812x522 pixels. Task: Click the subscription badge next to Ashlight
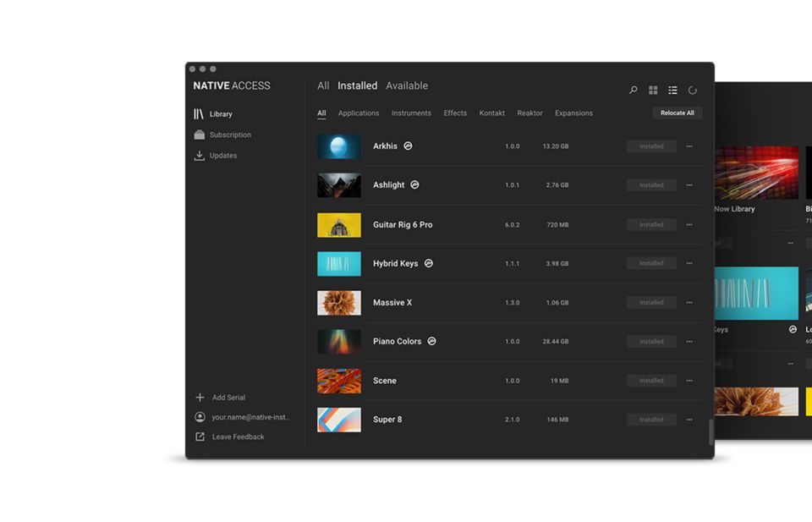pos(414,185)
